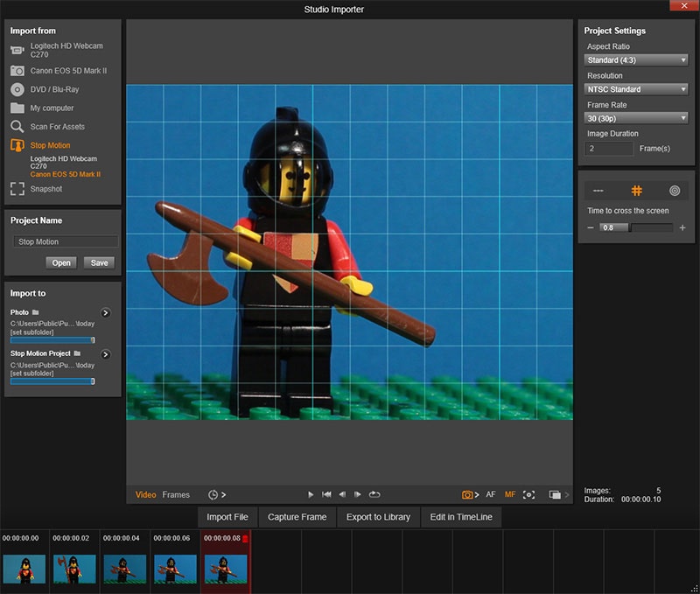Click the Save project button

(99, 262)
